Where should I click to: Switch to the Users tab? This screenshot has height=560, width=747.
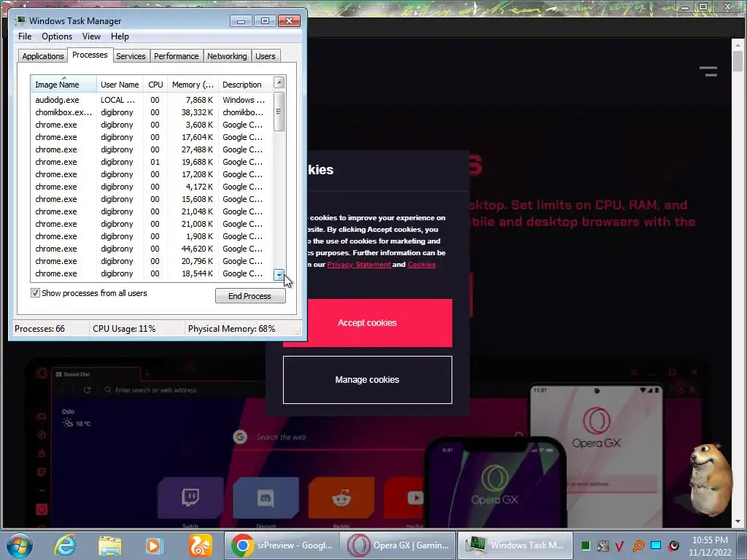266,56
